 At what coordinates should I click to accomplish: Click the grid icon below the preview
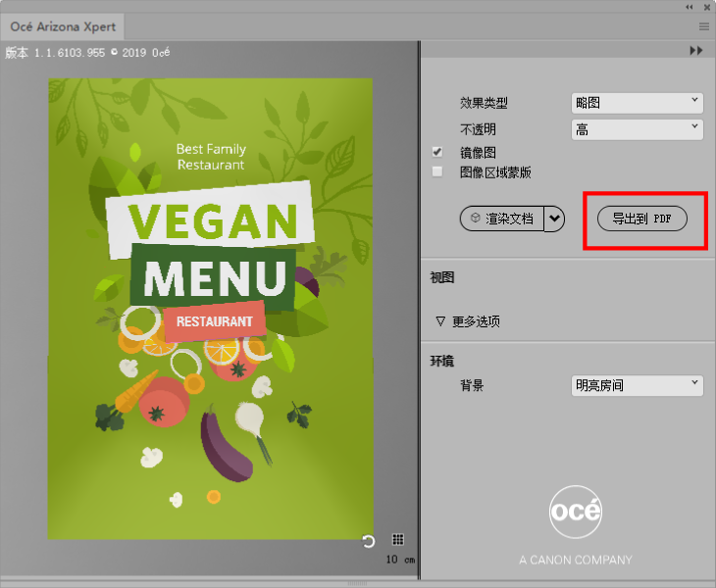(398, 540)
